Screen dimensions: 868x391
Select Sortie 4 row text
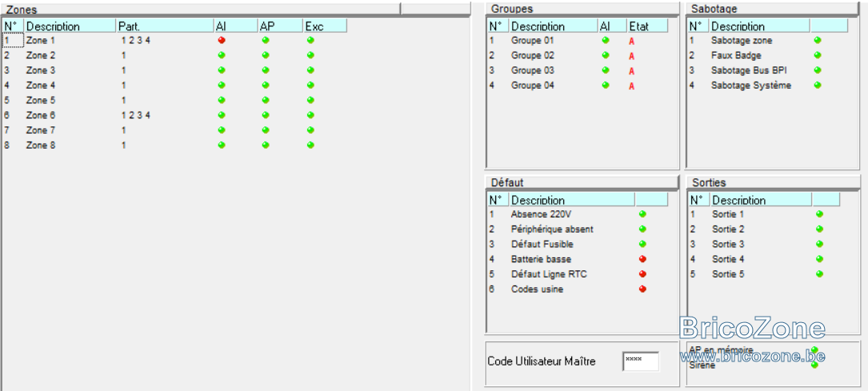tap(728, 259)
